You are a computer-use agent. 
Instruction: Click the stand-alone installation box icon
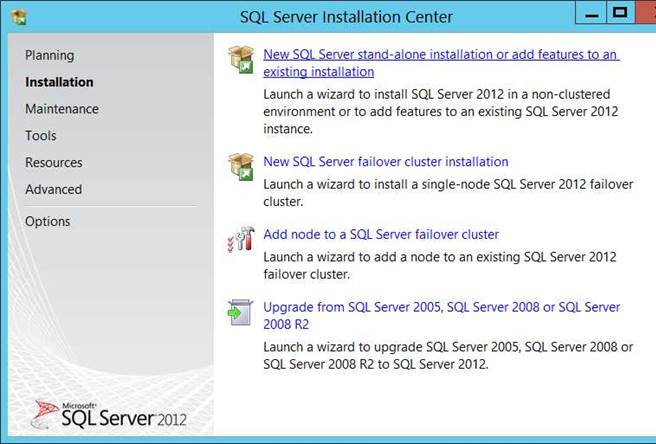coord(241,59)
